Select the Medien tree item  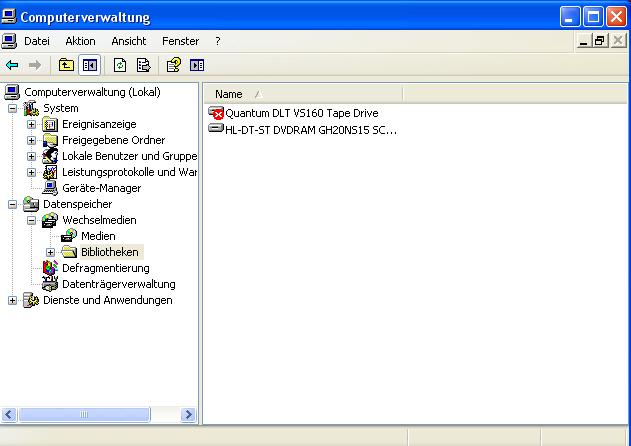click(x=98, y=236)
